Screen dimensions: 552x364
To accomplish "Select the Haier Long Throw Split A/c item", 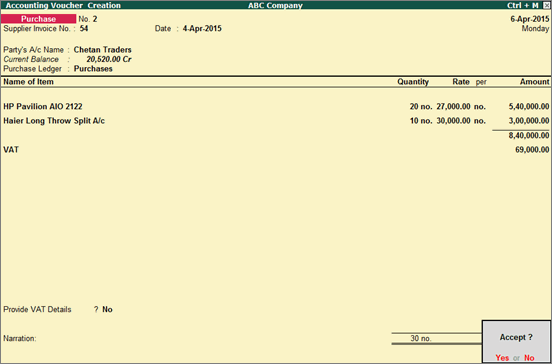I will tap(54, 121).
